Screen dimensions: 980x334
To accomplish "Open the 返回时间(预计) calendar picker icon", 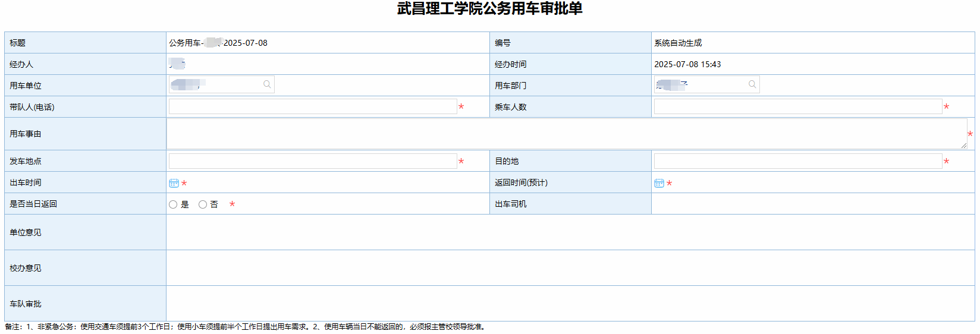I will click(659, 183).
